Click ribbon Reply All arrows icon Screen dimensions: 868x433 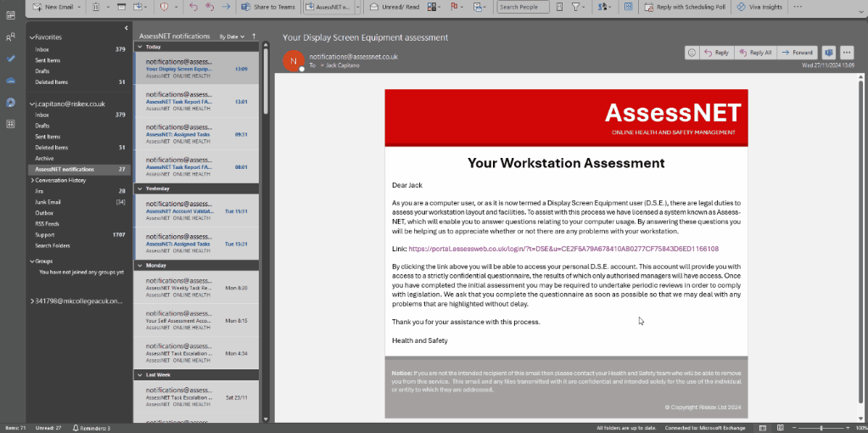210,7
